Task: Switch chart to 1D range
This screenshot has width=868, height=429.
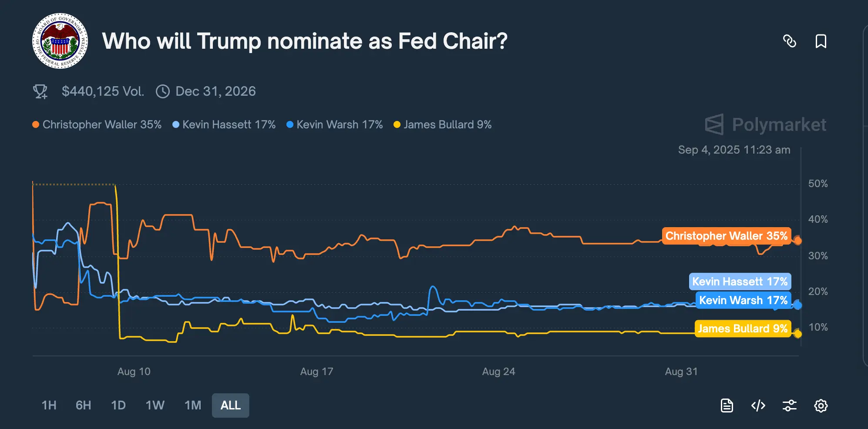Action: tap(118, 406)
